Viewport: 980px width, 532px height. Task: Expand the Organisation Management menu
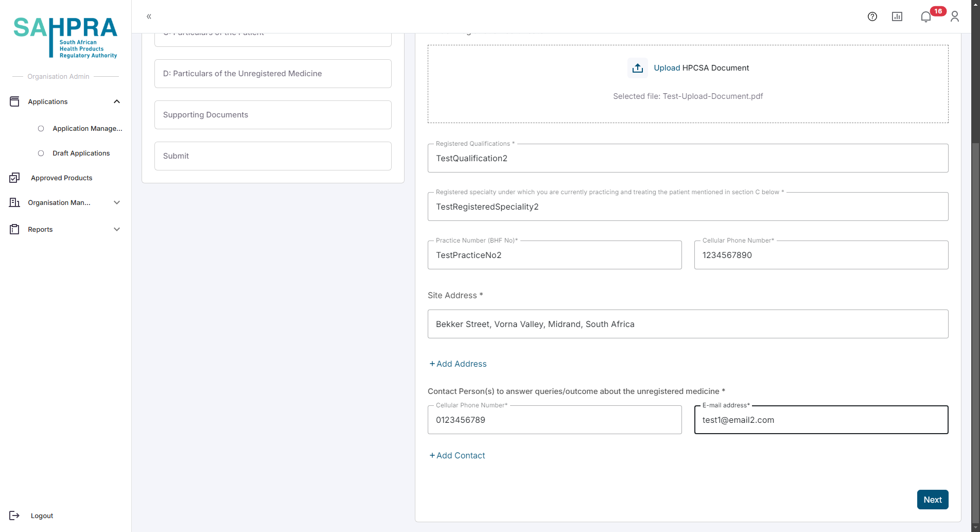[x=117, y=202]
